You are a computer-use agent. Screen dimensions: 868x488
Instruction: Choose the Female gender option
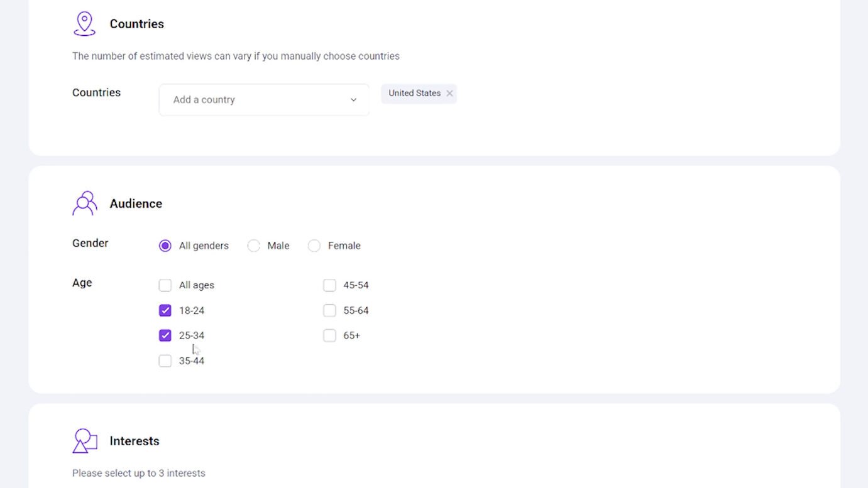[314, 246]
